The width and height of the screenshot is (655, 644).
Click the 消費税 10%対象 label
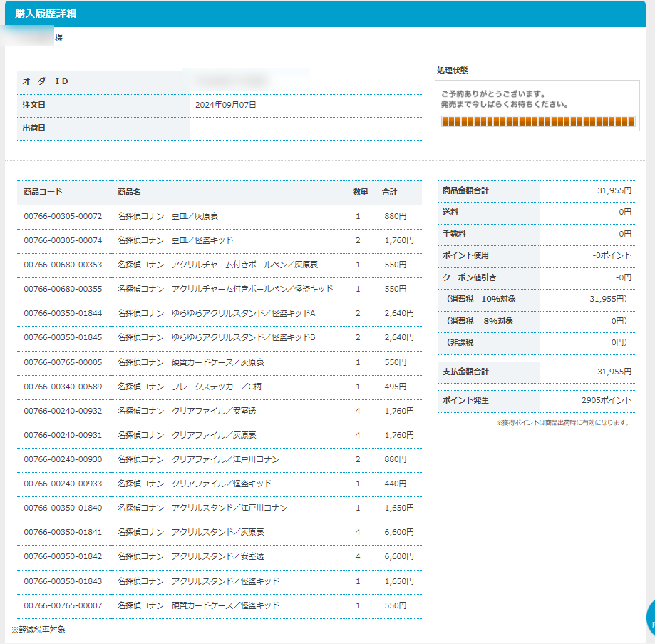tap(481, 299)
